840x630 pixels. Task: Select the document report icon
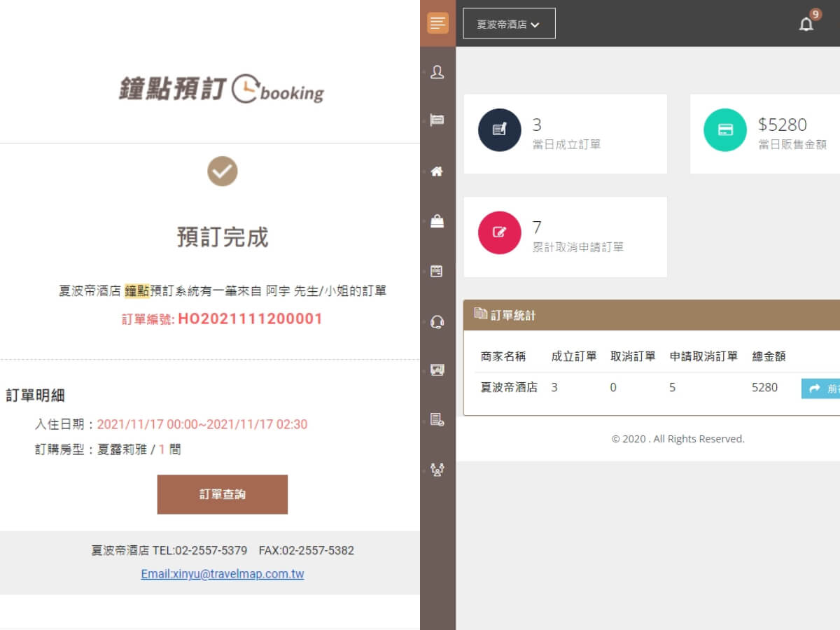coord(437,420)
